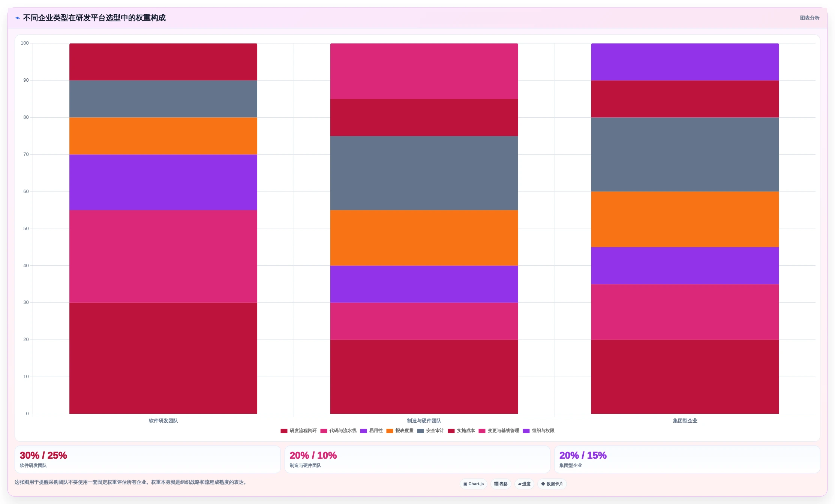Click the 100 tick on the y-axis
This screenshot has width=835, height=504.
pyautogui.click(x=25, y=43)
